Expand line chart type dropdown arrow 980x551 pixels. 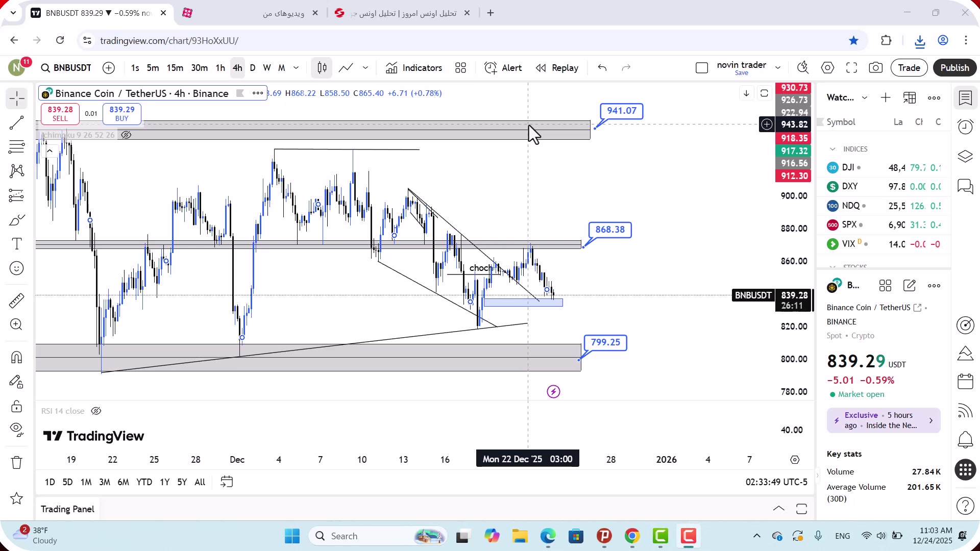(365, 68)
